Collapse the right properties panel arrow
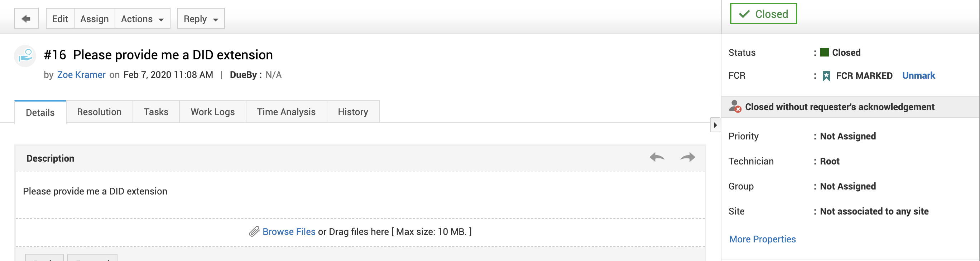Screen dimensions: 980x261 click(715, 125)
